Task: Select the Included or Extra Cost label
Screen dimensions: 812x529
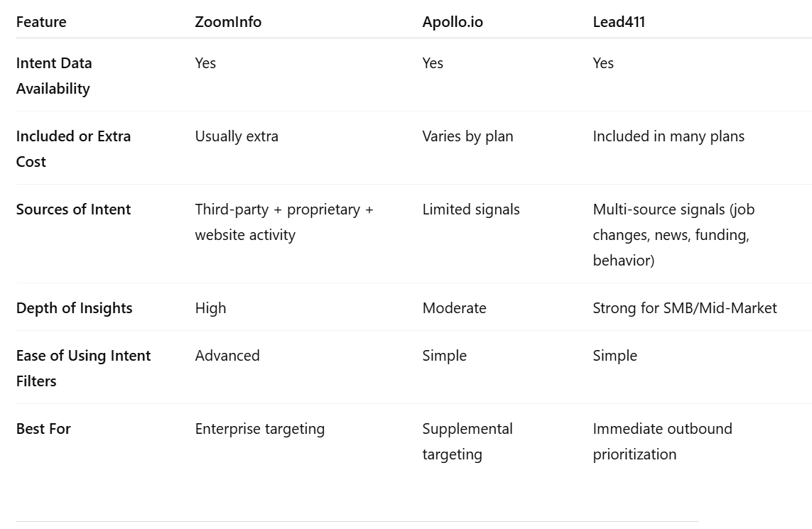Action: [x=73, y=148]
